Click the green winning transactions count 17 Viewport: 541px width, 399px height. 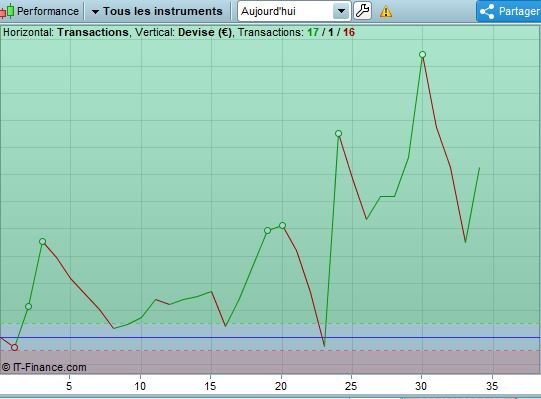(313, 32)
